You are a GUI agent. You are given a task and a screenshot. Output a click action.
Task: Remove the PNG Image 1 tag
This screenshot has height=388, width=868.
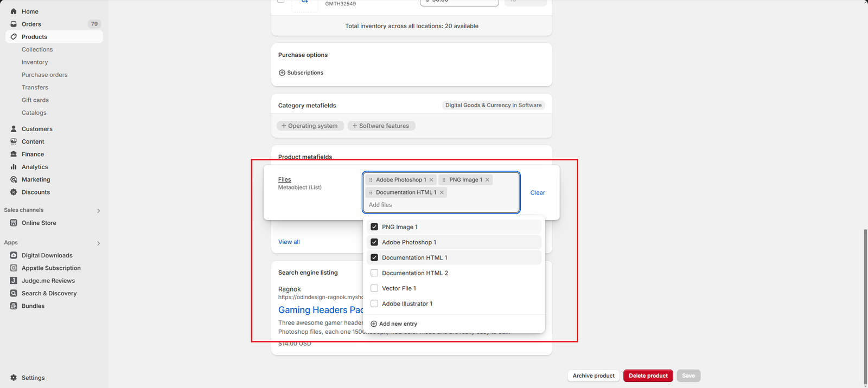click(487, 180)
